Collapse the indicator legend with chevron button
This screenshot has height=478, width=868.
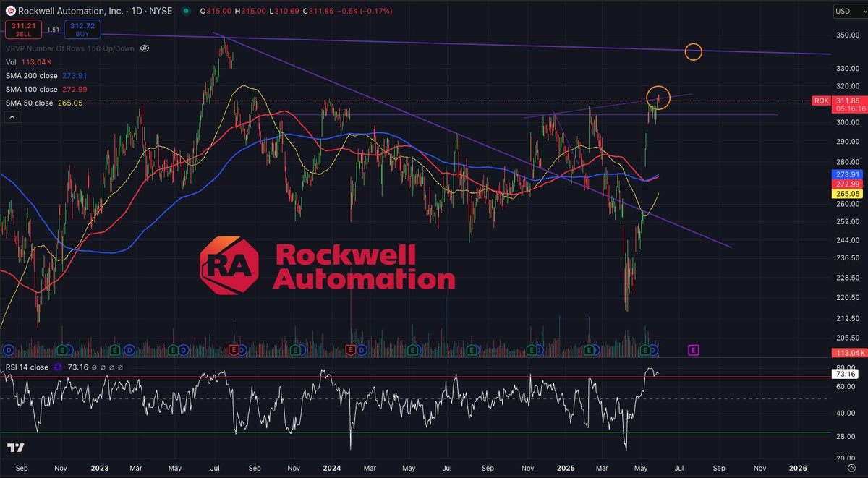tap(12, 117)
